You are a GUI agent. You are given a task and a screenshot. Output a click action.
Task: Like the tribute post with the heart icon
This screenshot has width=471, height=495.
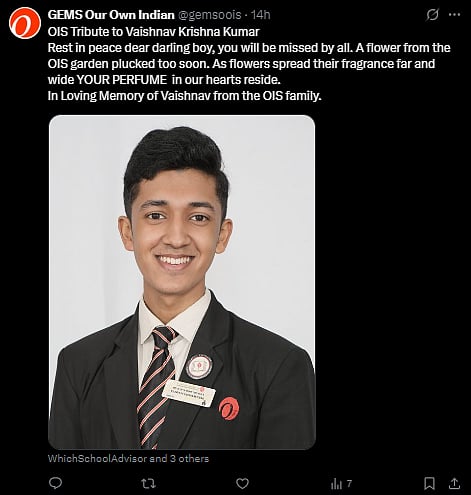[x=242, y=483]
